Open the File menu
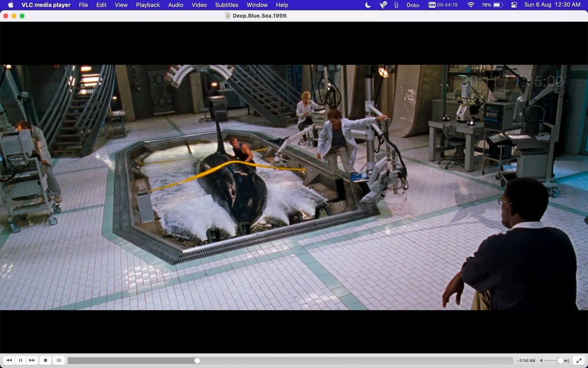Screen dimensions: 588x368 point(83,5)
